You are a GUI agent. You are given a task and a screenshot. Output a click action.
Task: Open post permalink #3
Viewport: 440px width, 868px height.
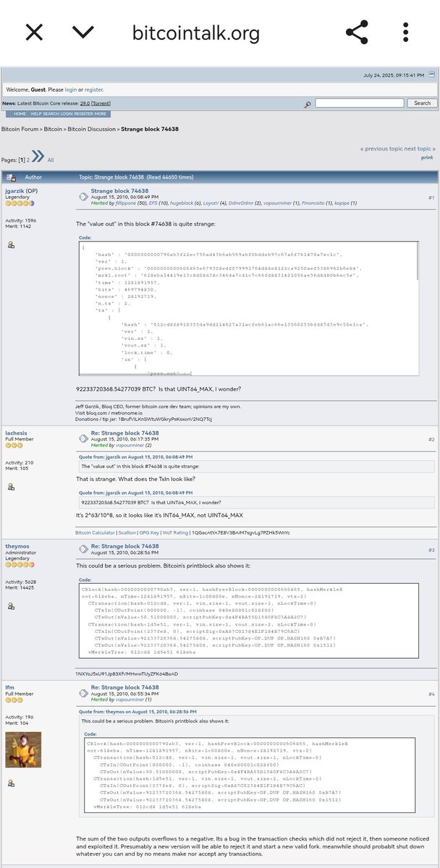pyautogui.click(x=431, y=550)
